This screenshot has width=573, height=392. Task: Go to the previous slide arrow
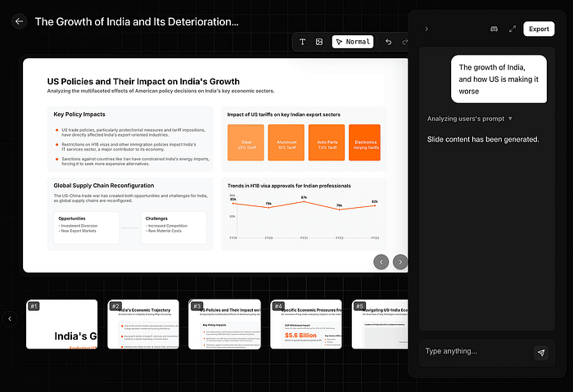pos(381,262)
